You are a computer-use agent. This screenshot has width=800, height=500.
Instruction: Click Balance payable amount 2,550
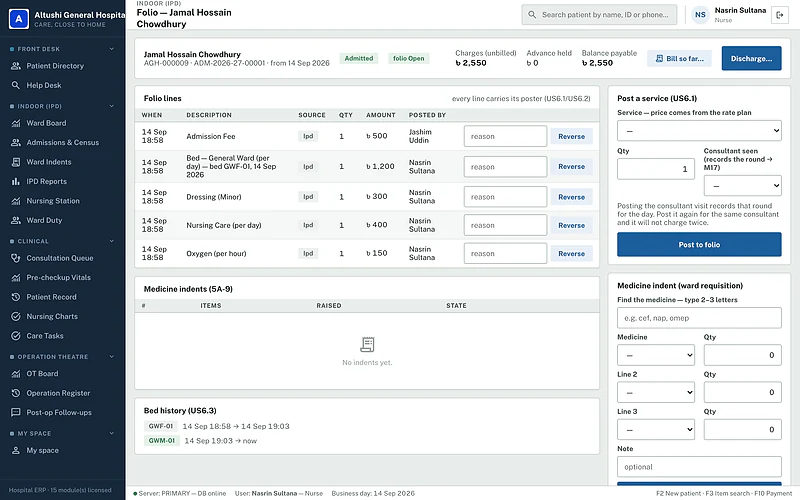(x=597, y=63)
